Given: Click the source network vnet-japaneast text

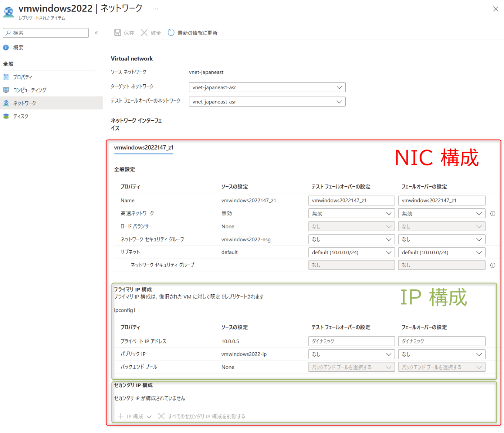Looking at the screenshot, I should [206, 72].
